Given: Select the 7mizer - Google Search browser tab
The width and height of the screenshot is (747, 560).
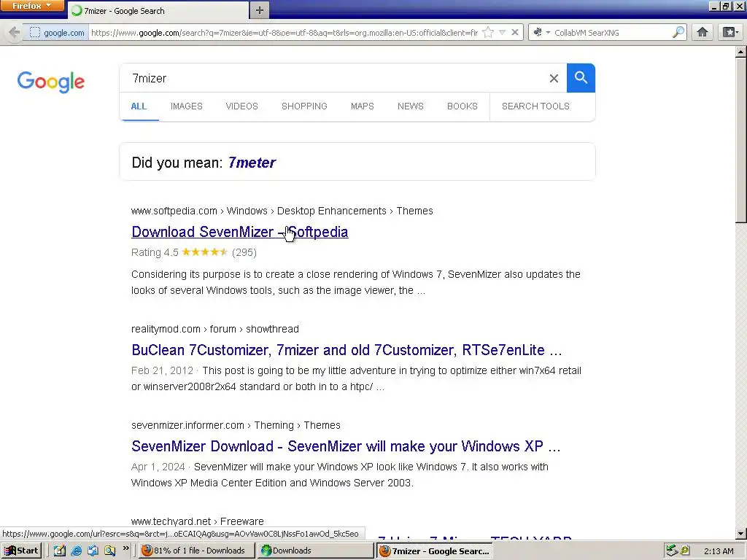Looking at the screenshot, I should 158,10.
